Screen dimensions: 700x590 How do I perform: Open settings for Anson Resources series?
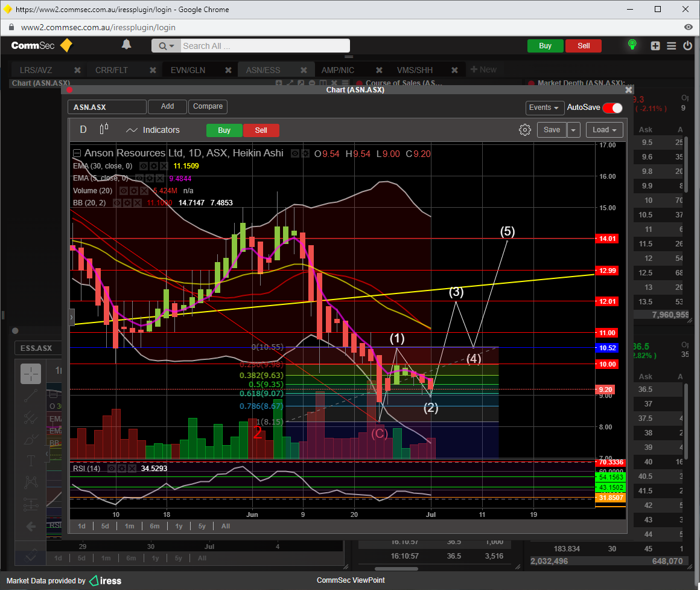click(305, 153)
